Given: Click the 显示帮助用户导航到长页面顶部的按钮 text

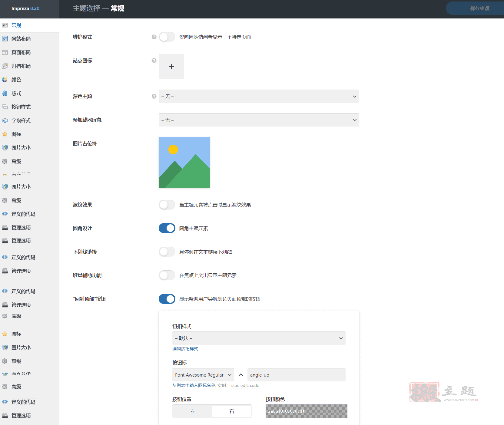Looking at the screenshot, I should pyautogui.click(x=220, y=299).
